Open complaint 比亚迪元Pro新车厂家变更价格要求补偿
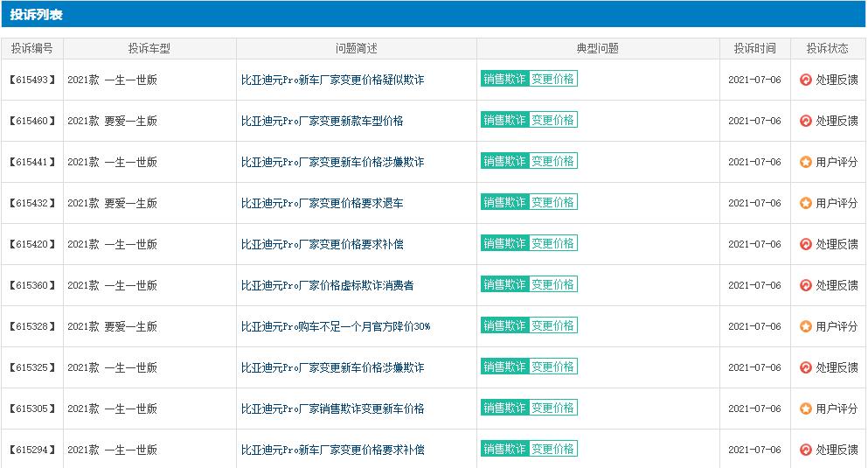Image resolution: width=868 pixels, height=468 pixels. pyautogui.click(x=333, y=450)
